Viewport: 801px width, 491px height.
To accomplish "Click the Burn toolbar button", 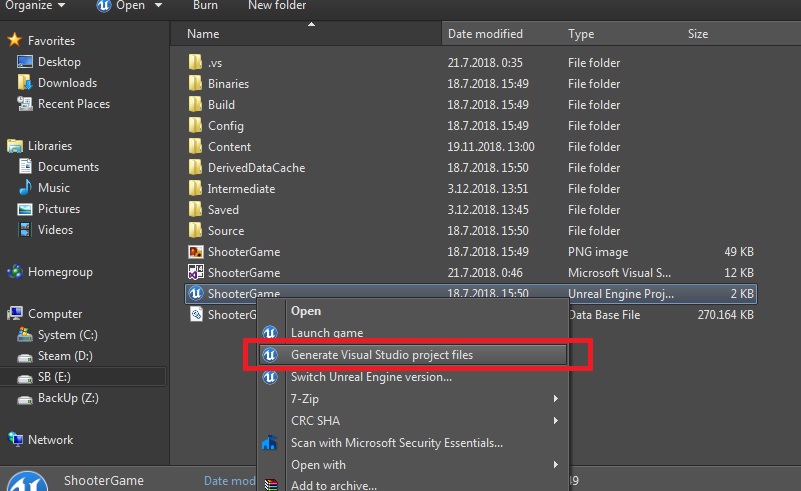I will click(205, 5).
